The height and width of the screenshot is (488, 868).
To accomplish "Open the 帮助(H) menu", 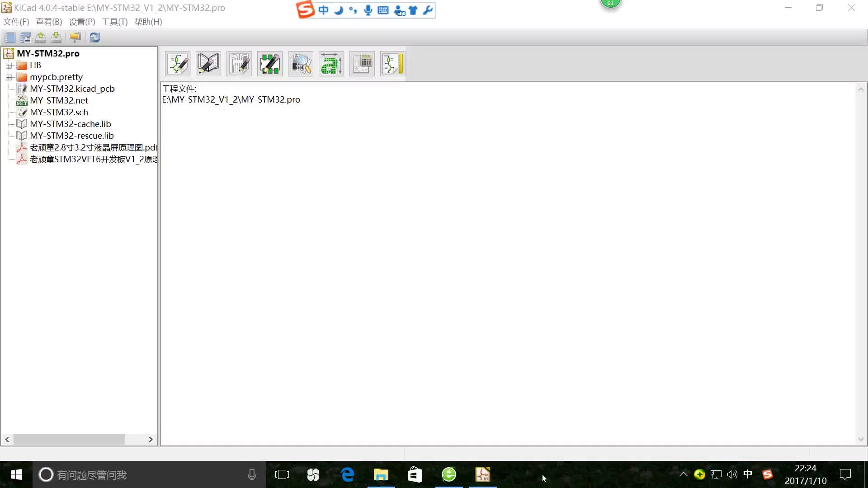I will tap(148, 22).
